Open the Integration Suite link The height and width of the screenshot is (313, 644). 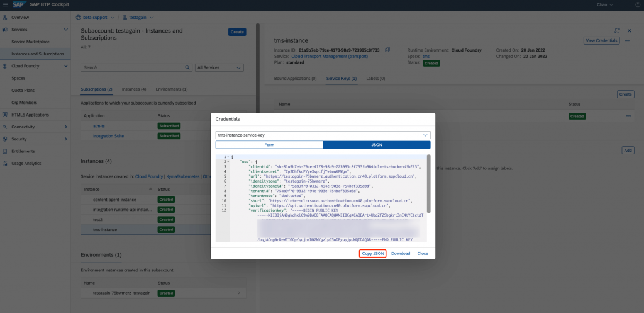click(108, 136)
